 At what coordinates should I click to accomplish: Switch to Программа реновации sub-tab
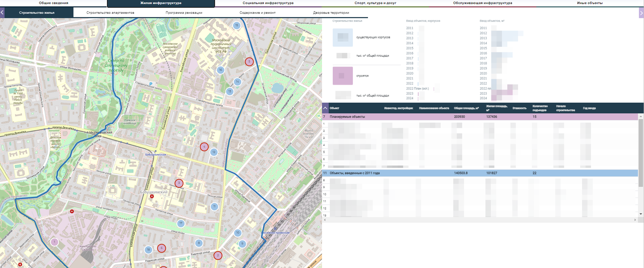pos(184,13)
